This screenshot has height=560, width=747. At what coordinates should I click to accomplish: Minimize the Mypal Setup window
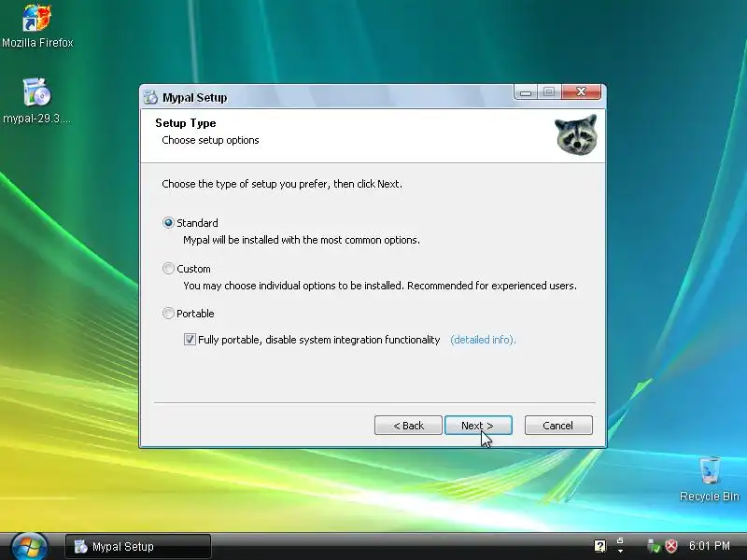click(526, 91)
